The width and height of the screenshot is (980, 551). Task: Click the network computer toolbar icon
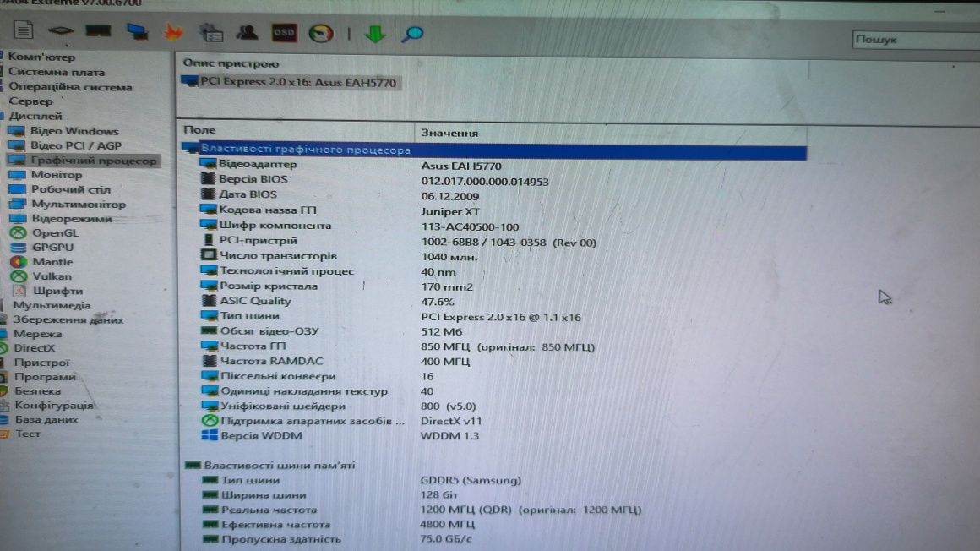click(x=137, y=31)
